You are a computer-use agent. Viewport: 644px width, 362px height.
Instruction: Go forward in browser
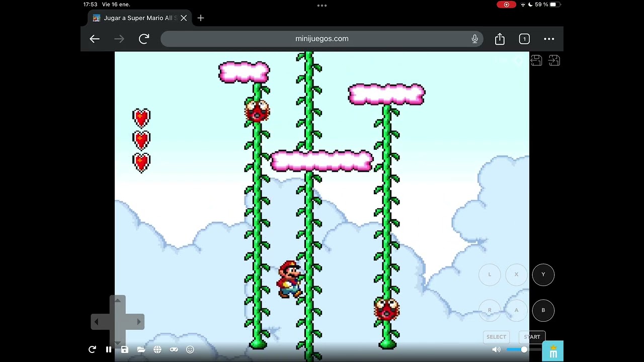tap(119, 39)
